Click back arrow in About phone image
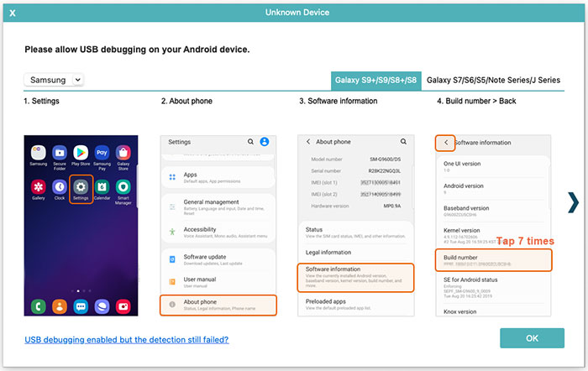This screenshot has width=588, height=371. 308,142
